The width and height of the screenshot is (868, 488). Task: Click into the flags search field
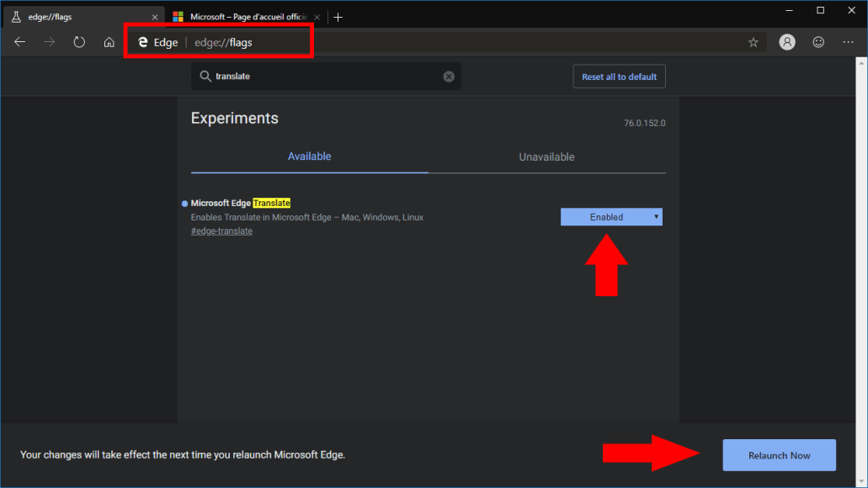point(326,77)
